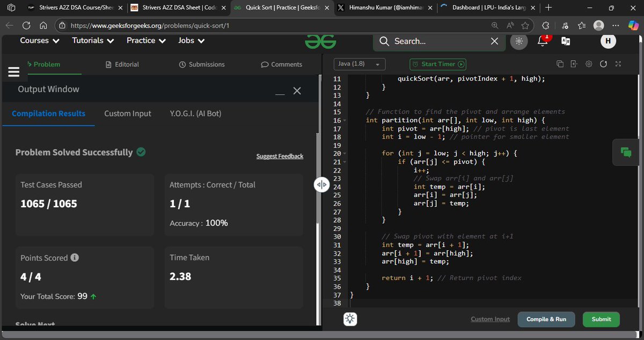This screenshot has width=644, height=340.
Task: Open the green chat bubble widget
Action: [x=626, y=152]
